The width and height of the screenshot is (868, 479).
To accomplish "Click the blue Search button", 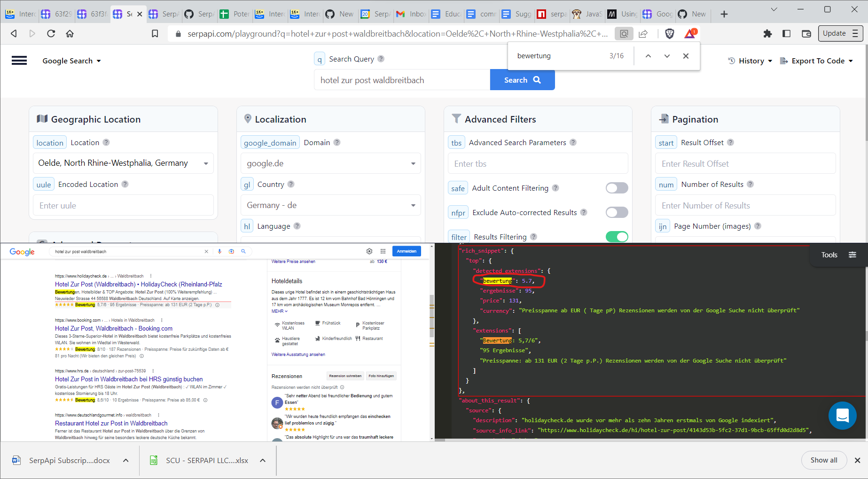I will (x=522, y=80).
